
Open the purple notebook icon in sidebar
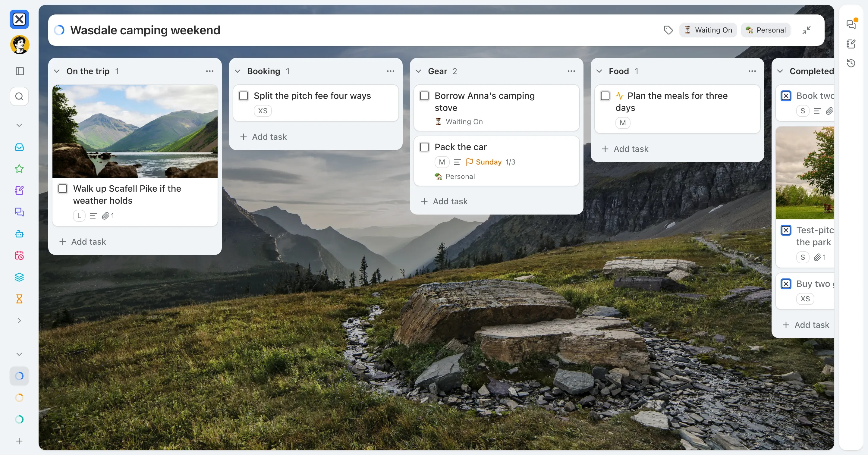coord(19,191)
